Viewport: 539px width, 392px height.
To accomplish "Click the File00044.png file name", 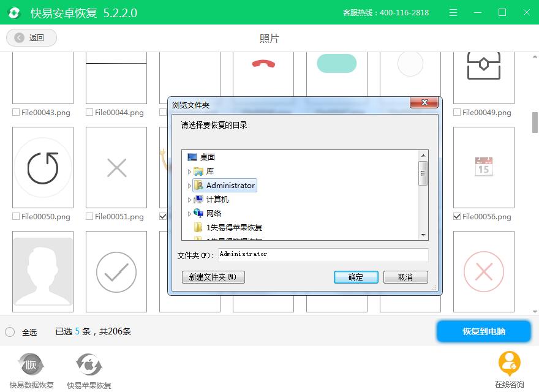I will [119, 113].
